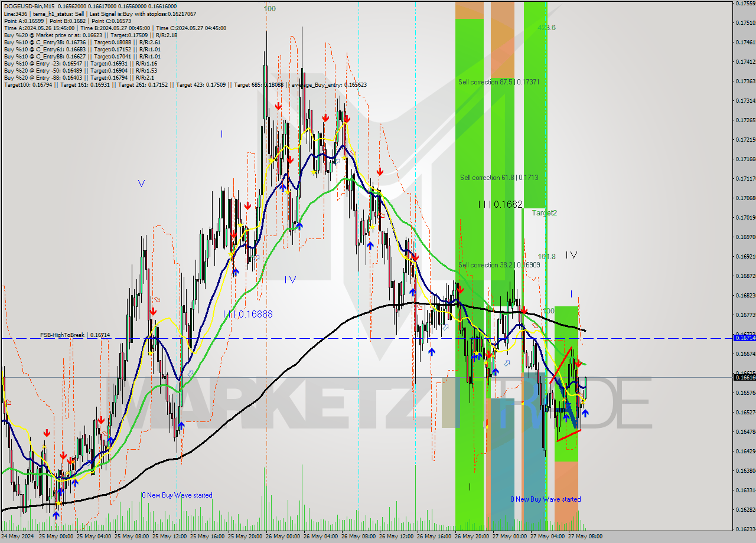Click the 0.16527 price axis label
Viewport: 756px width, 543px height.
click(x=746, y=413)
